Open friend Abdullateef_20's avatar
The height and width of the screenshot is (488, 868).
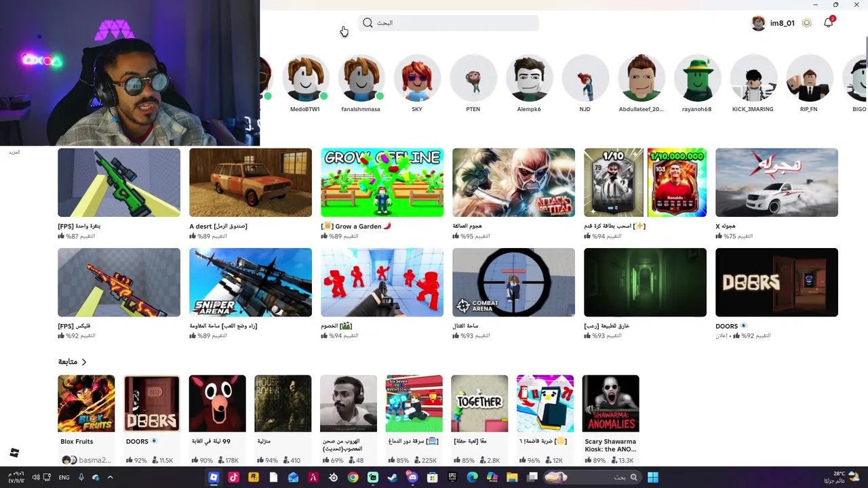pyautogui.click(x=641, y=78)
